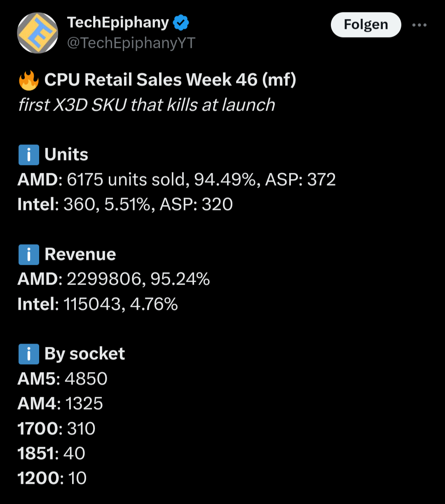Click the AMD revenue 2299806 line
Viewport: 445px width, 504px height.
pyautogui.click(x=114, y=280)
